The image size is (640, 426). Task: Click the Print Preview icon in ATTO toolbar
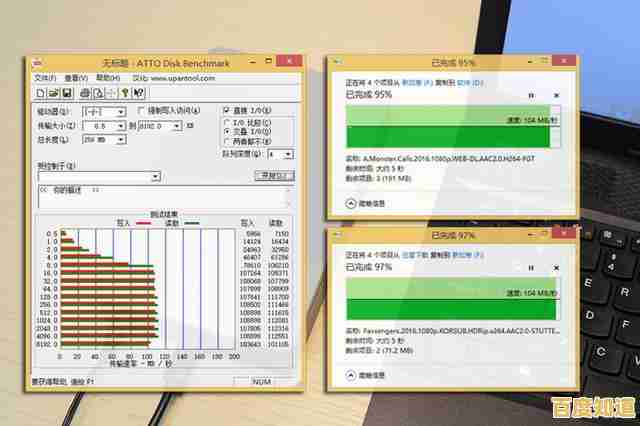pos(98,93)
